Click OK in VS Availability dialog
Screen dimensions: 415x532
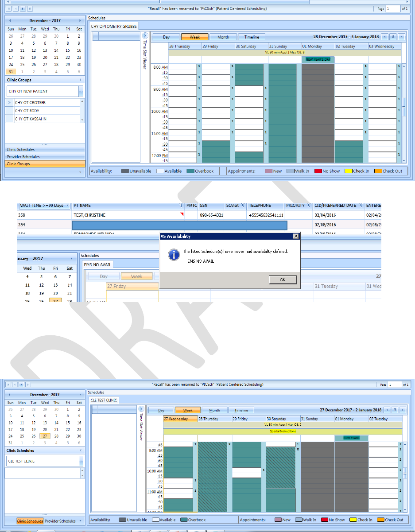click(x=283, y=280)
